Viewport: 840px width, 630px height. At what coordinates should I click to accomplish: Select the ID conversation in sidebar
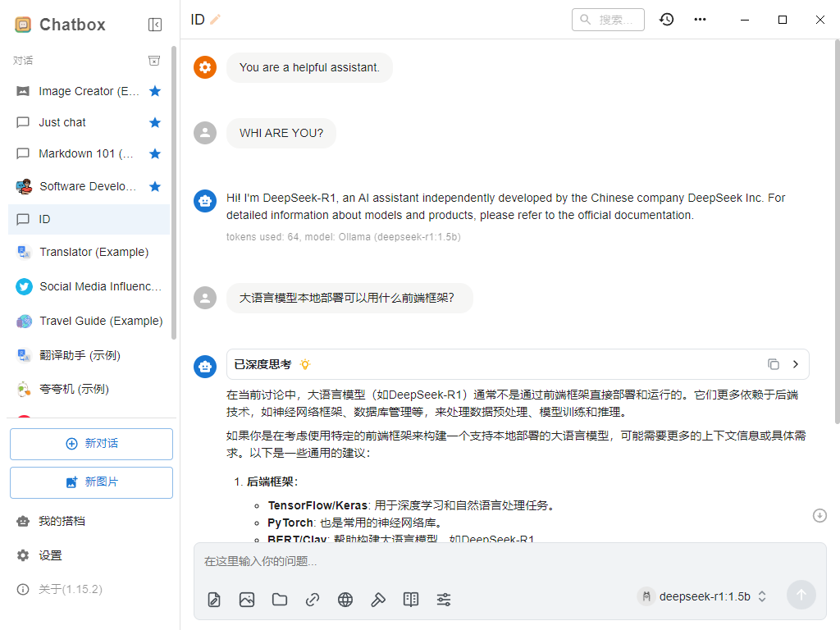[89, 219]
